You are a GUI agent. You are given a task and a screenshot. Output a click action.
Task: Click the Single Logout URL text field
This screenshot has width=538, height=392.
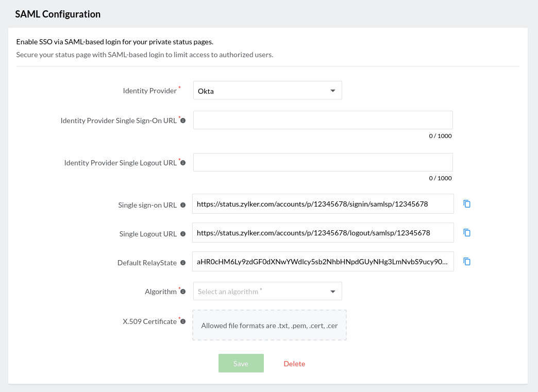coord(323,233)
